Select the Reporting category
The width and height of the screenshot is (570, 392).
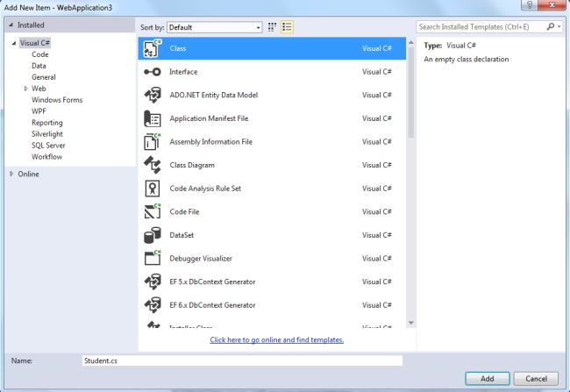[46, 123]
